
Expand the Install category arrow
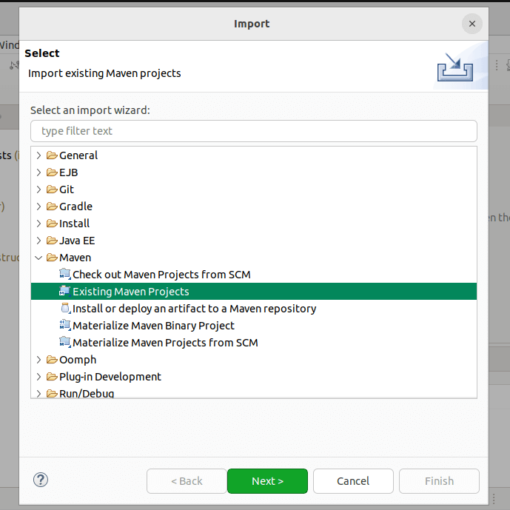pos(39,223)
